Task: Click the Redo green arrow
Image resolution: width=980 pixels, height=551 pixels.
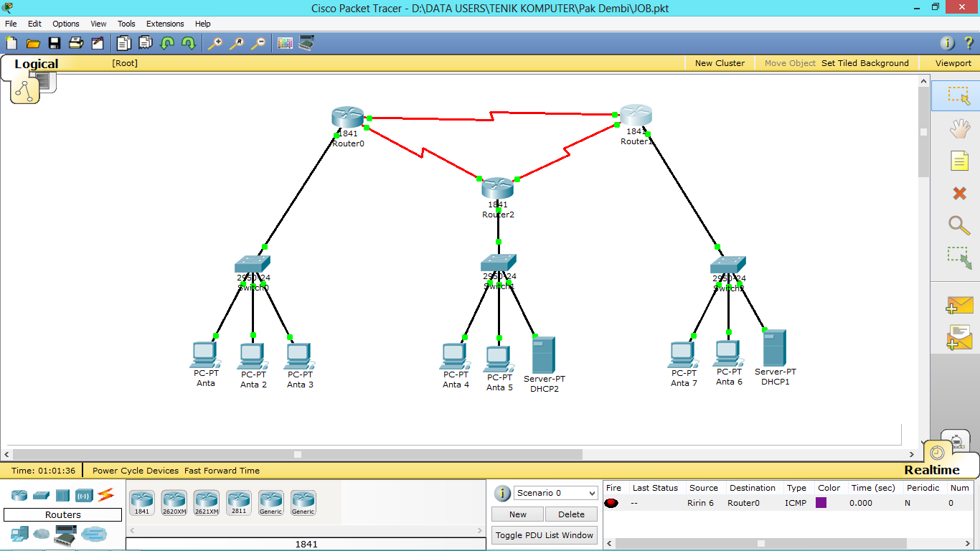Action: (189, 43)
